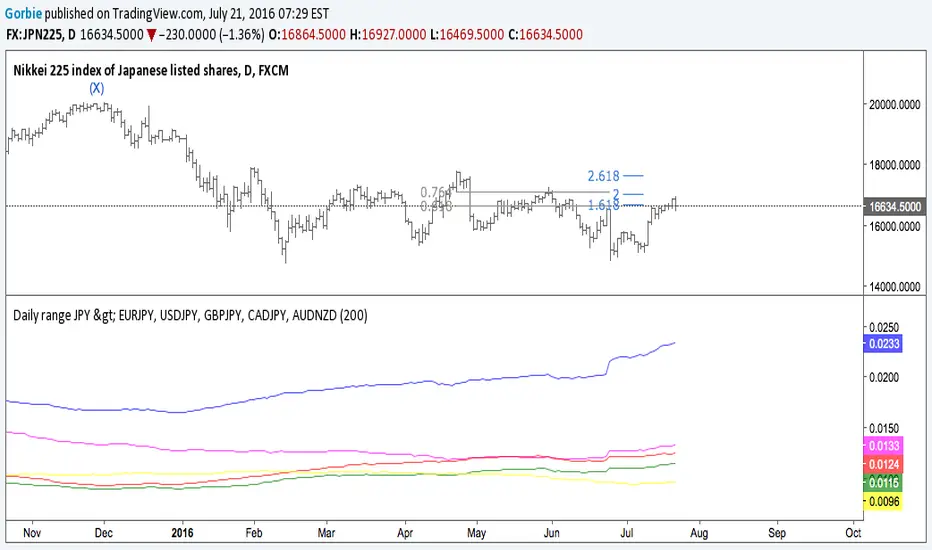Screen dimensions: 932x550
Task: Click the 18000.0000 price axis label
Action: 895,165
